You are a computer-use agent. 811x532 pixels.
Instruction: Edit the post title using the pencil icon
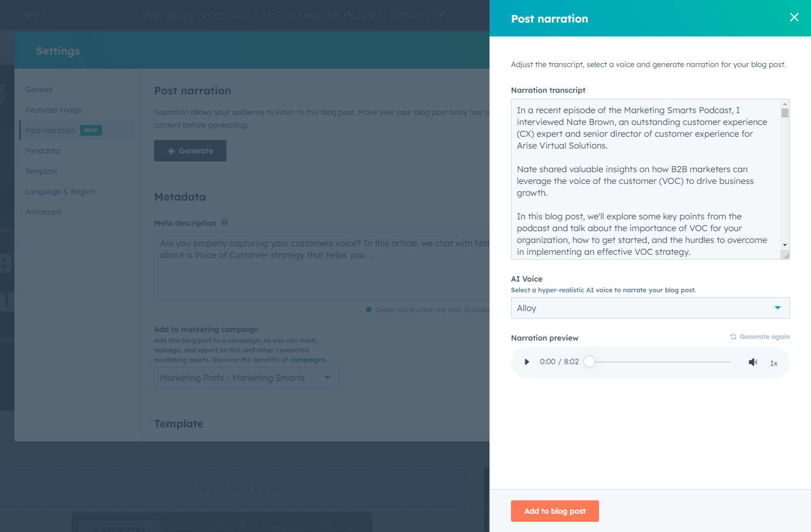(x=441, y=15)
